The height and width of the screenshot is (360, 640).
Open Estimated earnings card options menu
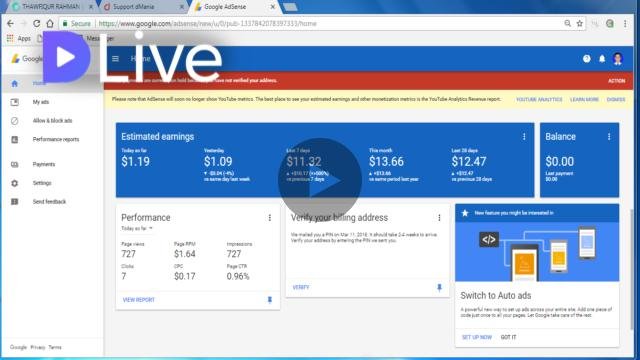tap(524, 137)
